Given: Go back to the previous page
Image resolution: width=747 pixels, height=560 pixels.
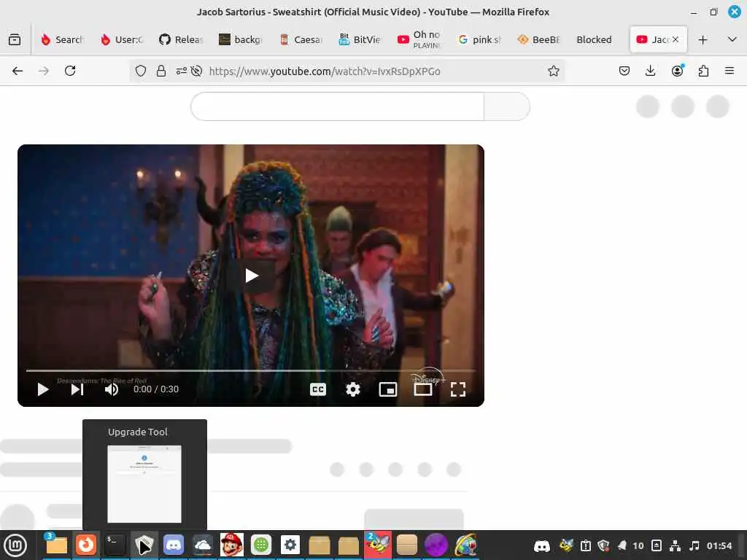Looking at the screenshot, I should (x=18, y=71).
